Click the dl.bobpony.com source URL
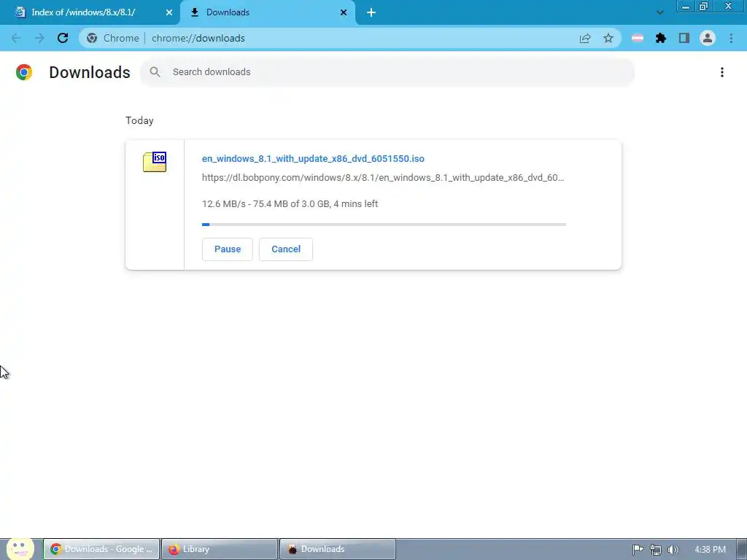 tap(383, 178)
